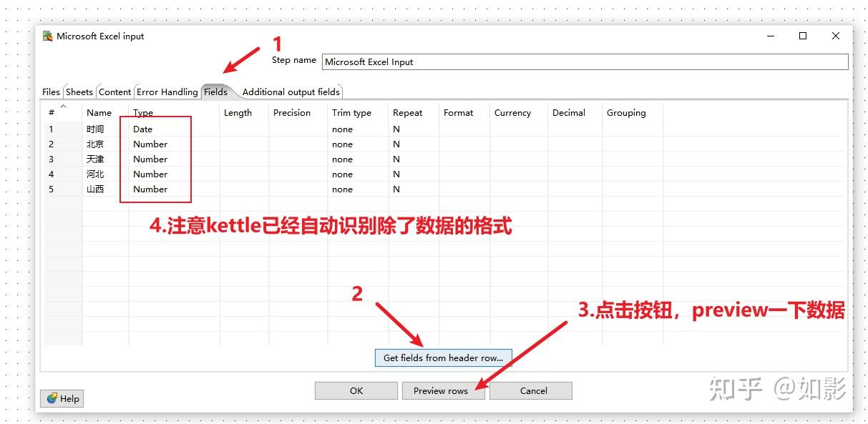Click Get fields from header row button
The height and width of the screenshot is (424, 868).
pyautogui.click(x=443, y=358)
